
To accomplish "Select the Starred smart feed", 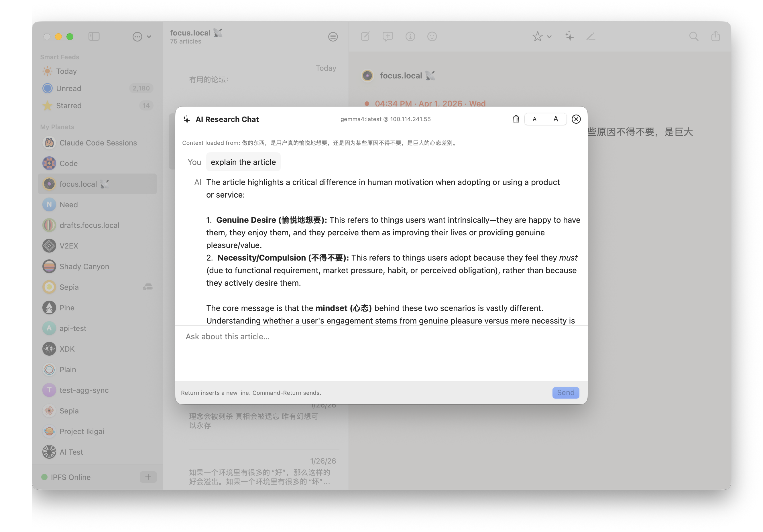I will [68, 106].
